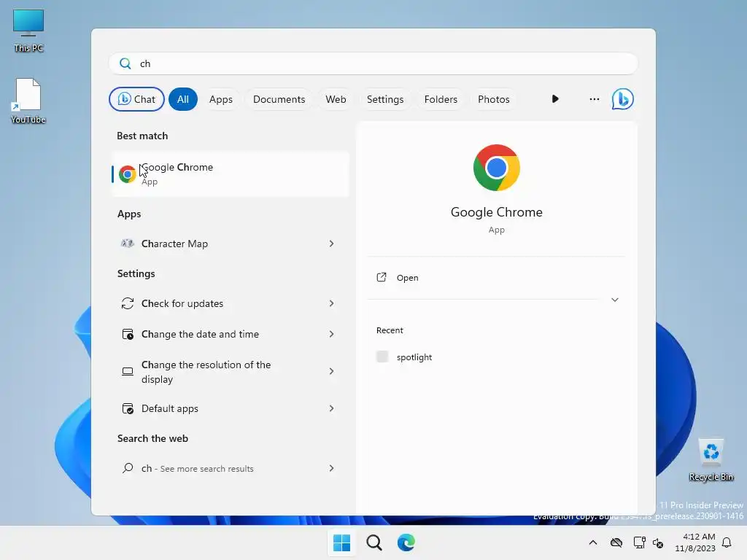Open the Windows Start button
The image size is (747, 560).
[341, 542]
